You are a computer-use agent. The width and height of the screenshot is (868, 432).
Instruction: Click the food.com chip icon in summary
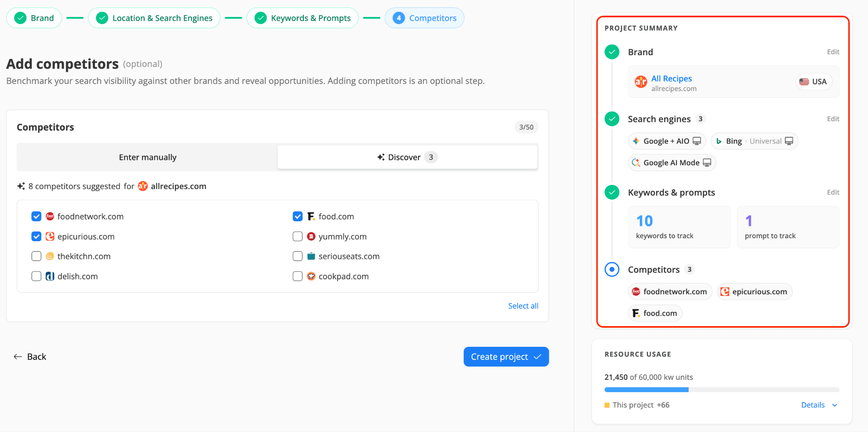[636, 313]
